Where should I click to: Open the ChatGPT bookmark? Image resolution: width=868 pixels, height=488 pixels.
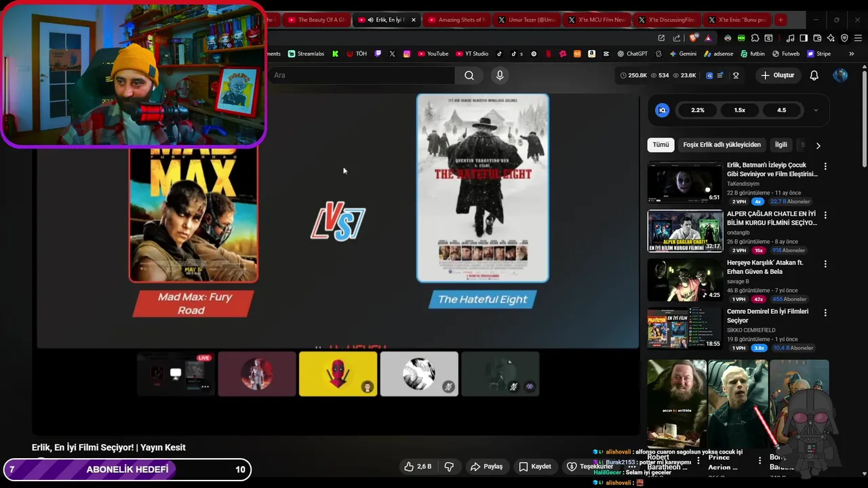tap(632, 54)
